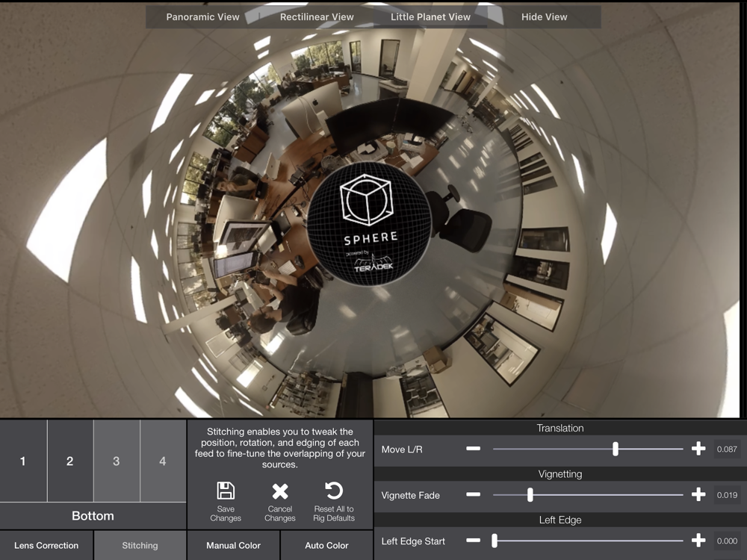The image size is (747, 560).
Task: Decrease Left Edge Start with minus icon
Action: tap(473, 540)
